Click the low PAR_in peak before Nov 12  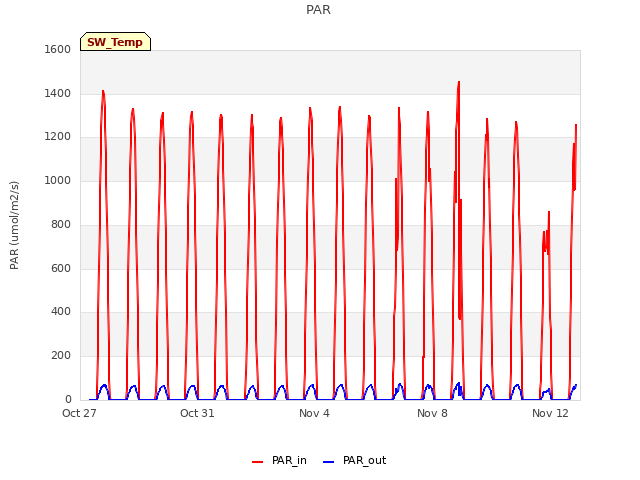pos(549,212)
